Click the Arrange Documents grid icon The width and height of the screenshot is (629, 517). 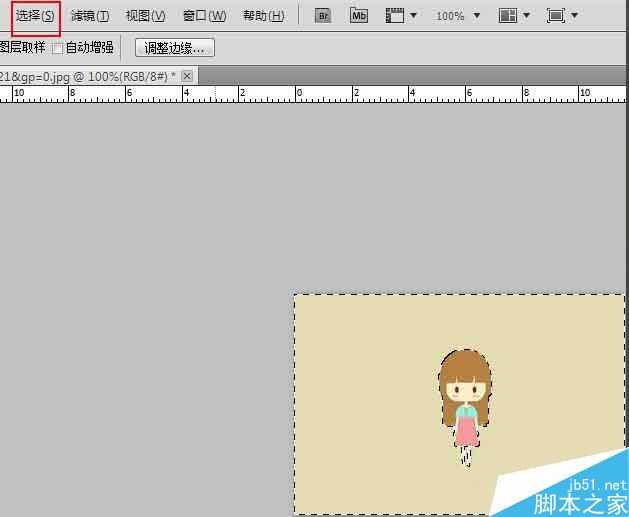tap(508, 16)
